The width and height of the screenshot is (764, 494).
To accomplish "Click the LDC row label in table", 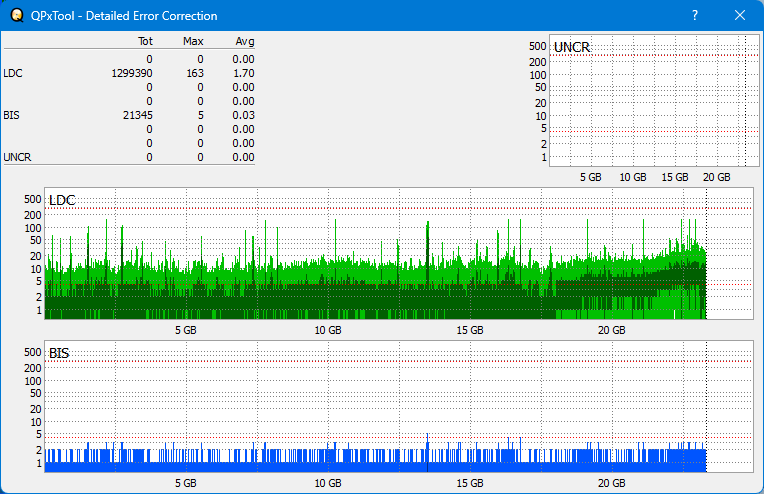I will (13, 73).
